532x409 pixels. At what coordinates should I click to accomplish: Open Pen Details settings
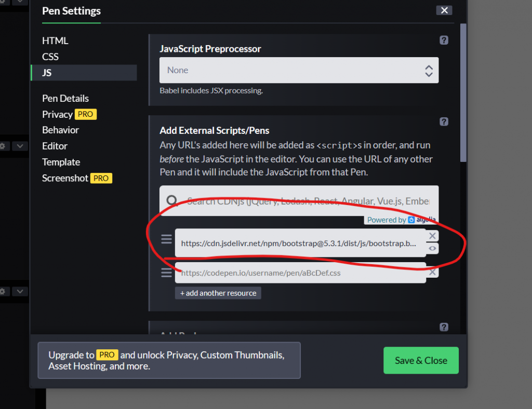(x=65, y=98)
